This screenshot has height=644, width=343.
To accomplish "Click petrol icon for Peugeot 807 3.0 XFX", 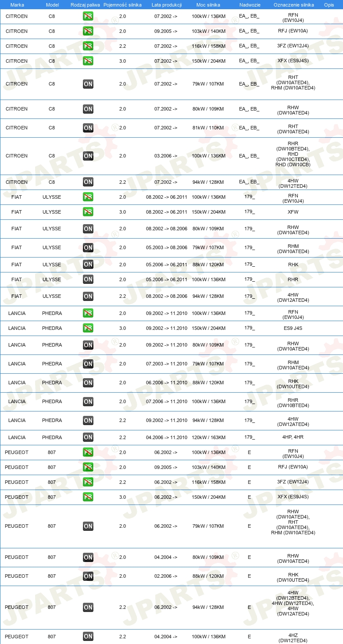I will [88, 497].
